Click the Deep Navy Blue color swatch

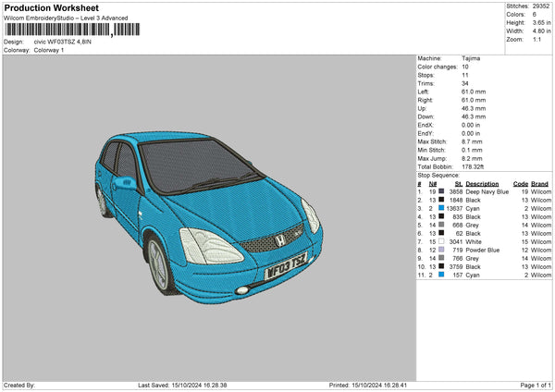coord(440,191)
